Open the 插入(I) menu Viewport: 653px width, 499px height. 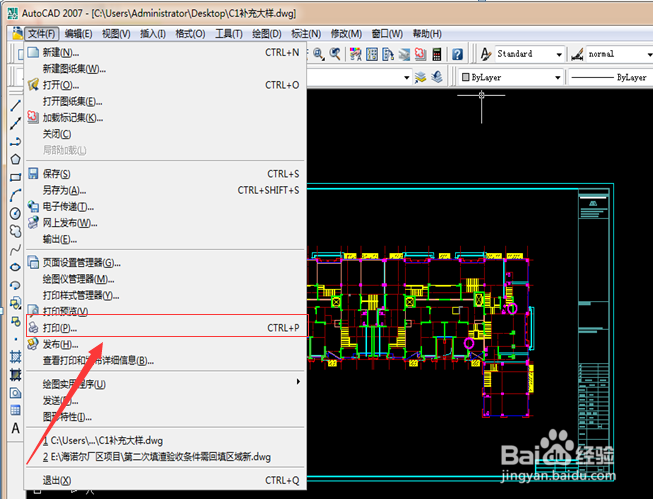(x=153, y=34)
